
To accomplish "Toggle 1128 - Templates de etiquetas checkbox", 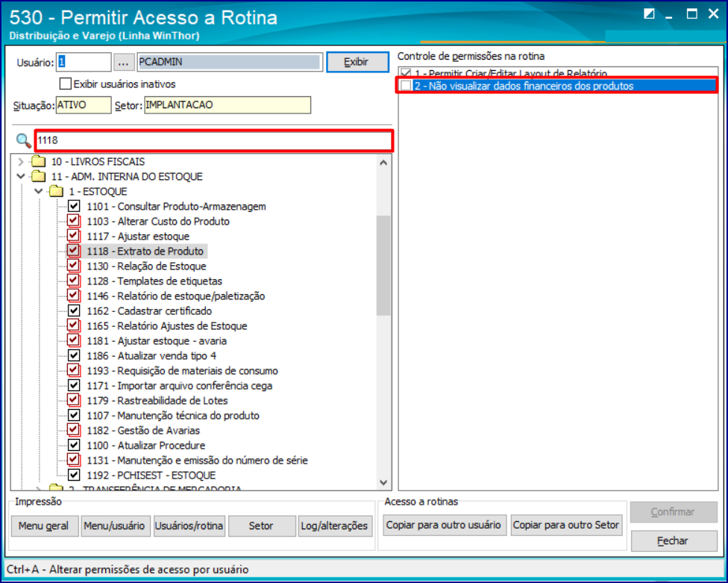I will [x=74, y=281].
